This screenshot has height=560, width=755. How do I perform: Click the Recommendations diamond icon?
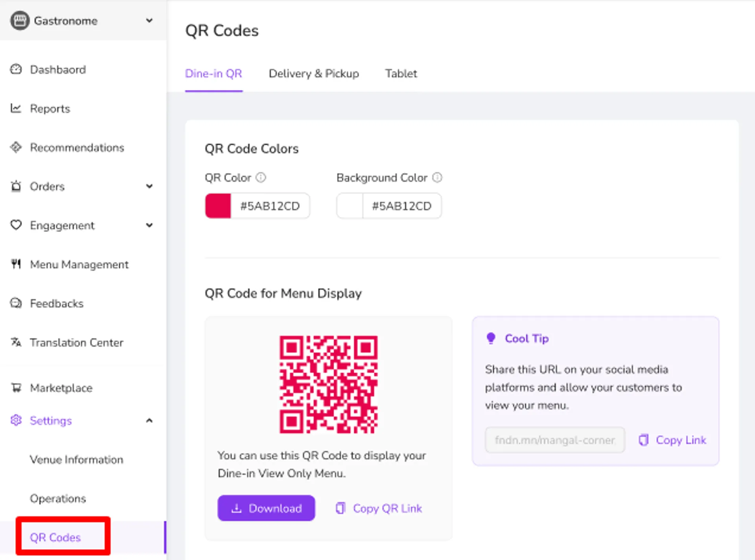(x=16, y=147)
